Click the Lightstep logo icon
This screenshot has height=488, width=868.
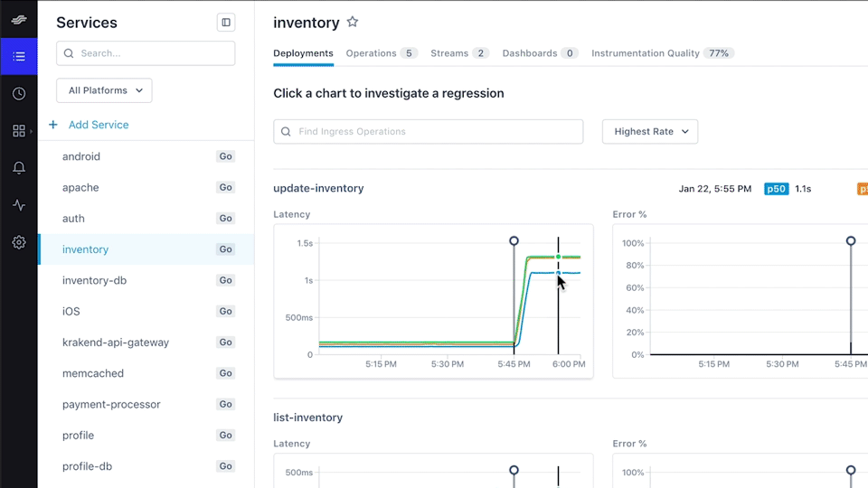19,22
